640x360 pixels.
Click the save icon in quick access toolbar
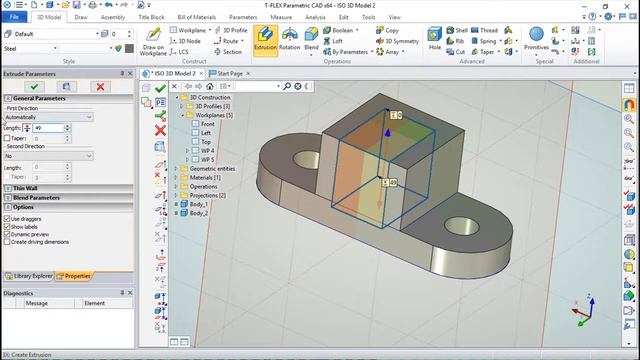coord(76,5)
